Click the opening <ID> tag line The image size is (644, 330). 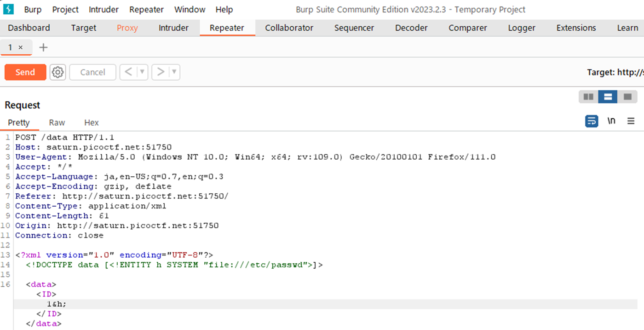point(46,294)
